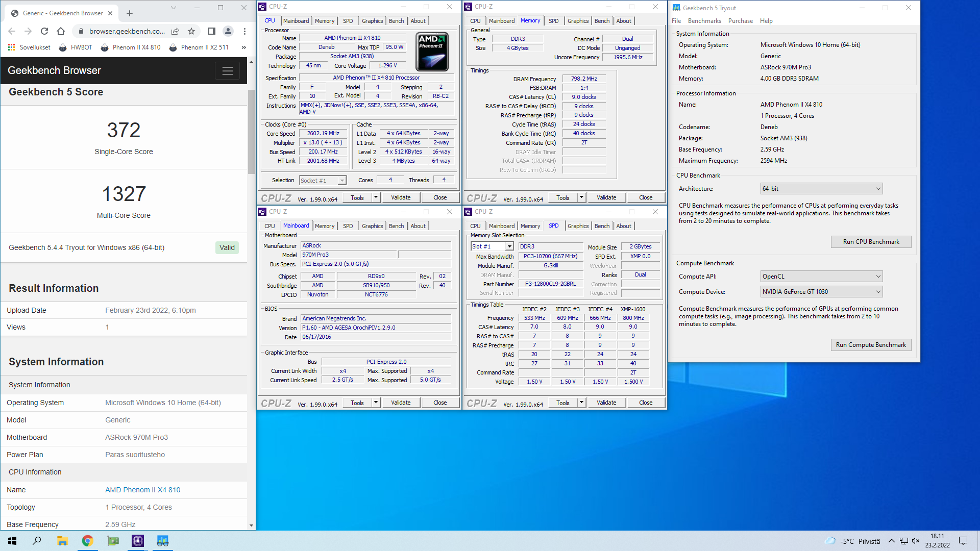Click AMD Phenom II logo in CPU-Z
980x551 pixels.
click(432, 52)
